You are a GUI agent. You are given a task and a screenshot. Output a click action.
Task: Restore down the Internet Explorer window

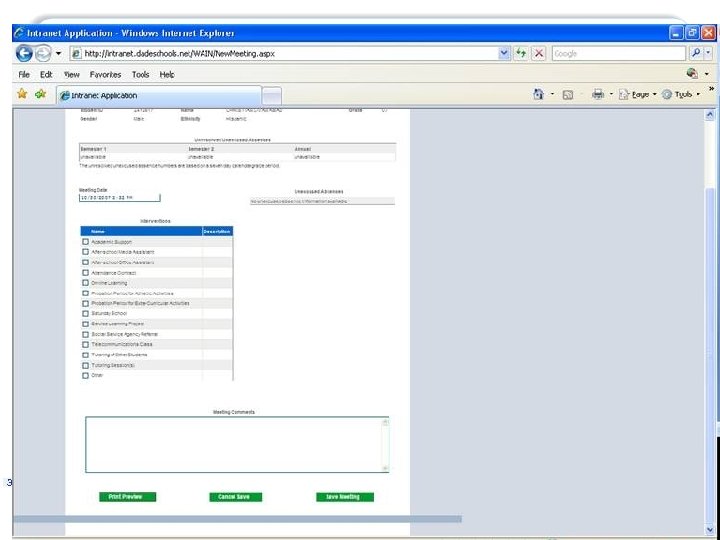click(692, 33)
